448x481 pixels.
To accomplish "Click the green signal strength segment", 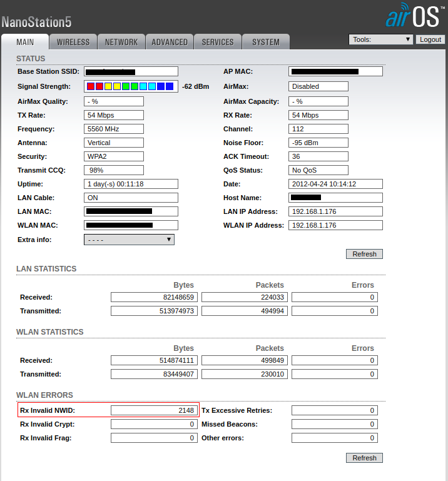I will pos(126,86).
